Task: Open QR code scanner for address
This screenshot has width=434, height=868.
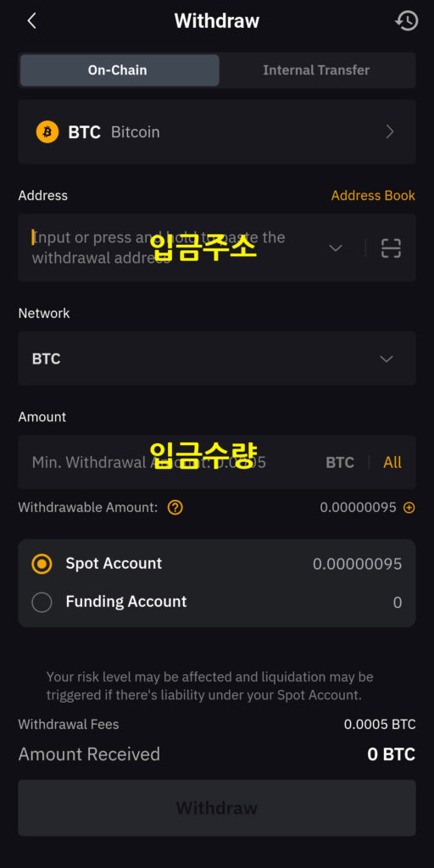Action: tap(391, 248)
